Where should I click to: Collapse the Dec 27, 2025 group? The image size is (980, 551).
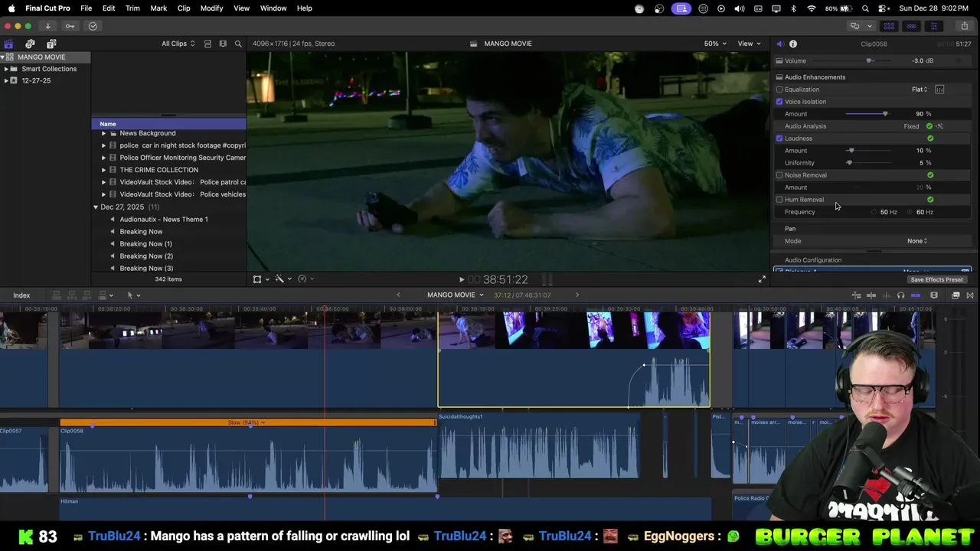click(x=96, y=207)
